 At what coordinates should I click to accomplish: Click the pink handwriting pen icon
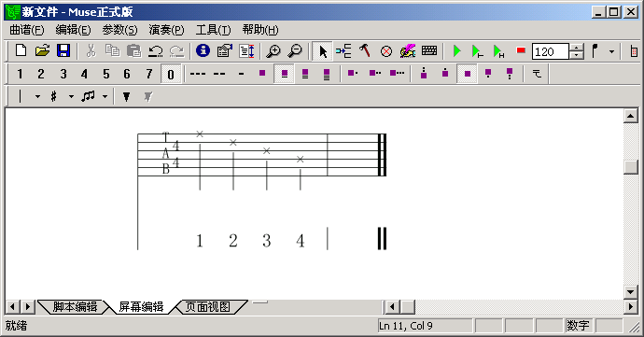click(x=408, y=51)
